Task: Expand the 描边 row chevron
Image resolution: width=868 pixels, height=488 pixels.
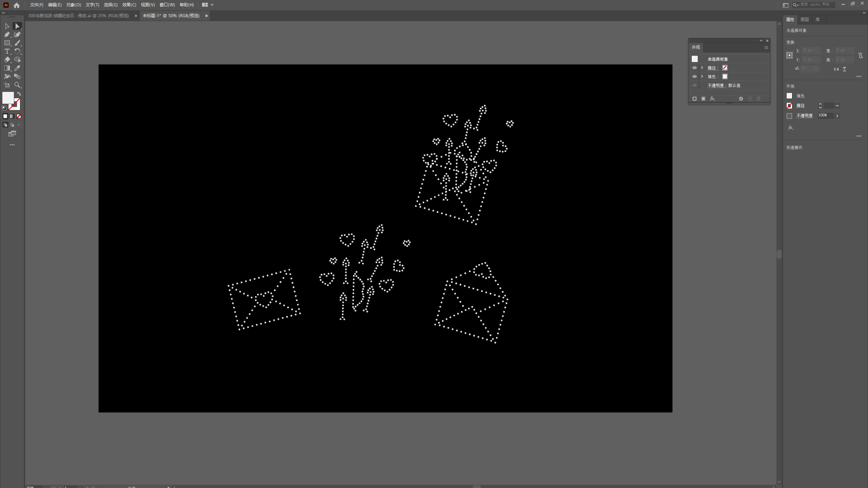Action: [x=702, y=68]
